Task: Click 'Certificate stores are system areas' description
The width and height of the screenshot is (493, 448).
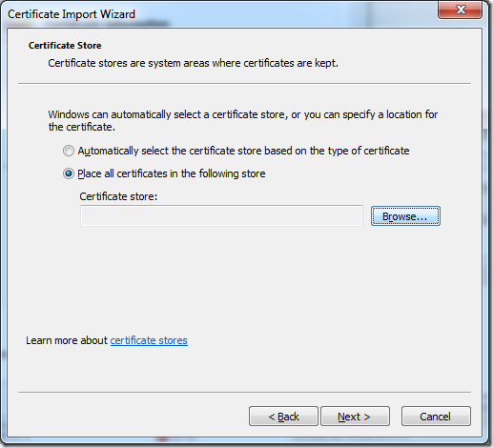Action: (193, 63)
